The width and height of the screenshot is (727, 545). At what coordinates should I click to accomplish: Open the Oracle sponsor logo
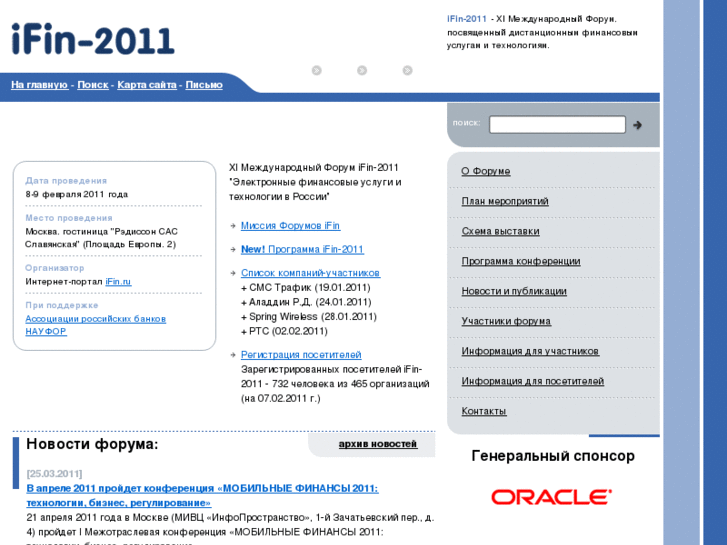point(552,497)
